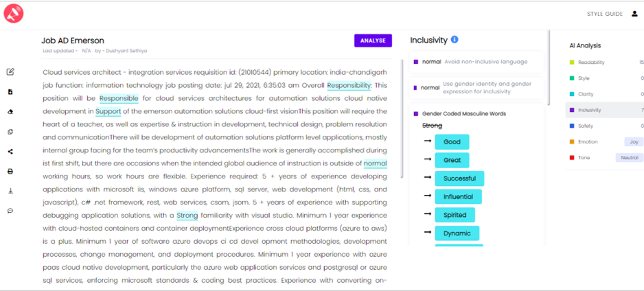This screenshot has height=291, width=644.
Task: Click the Joy emotion badge
Action: (634, 142)
